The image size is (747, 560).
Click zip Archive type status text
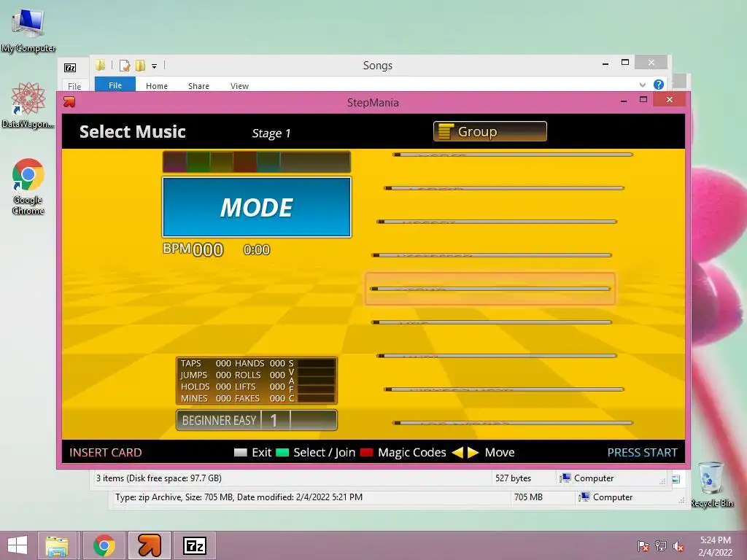(x=239, y=497)
